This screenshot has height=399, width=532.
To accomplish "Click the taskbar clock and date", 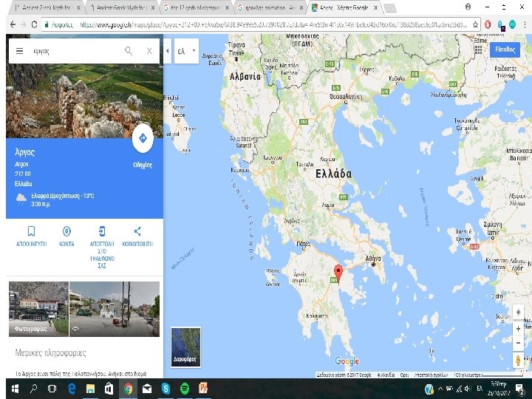I will click(499, 389).
